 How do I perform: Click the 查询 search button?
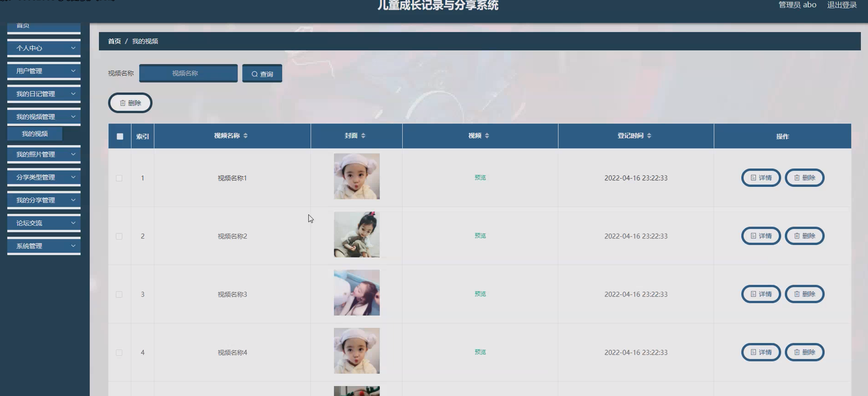click(x=262, y=74)
